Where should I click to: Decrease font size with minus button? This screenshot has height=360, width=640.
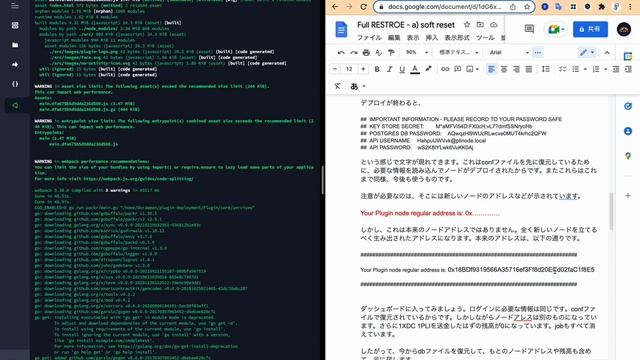click(x=335, y=69)
